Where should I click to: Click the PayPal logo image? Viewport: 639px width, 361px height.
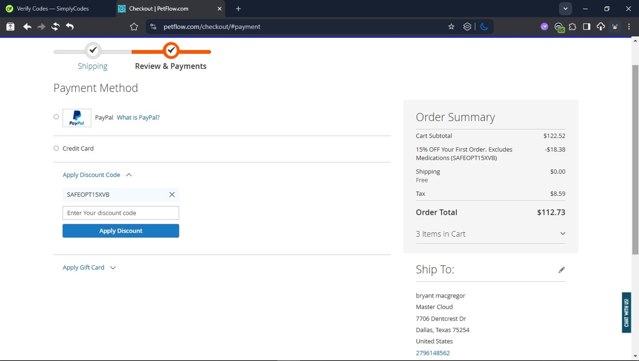(x=77, y=118)
